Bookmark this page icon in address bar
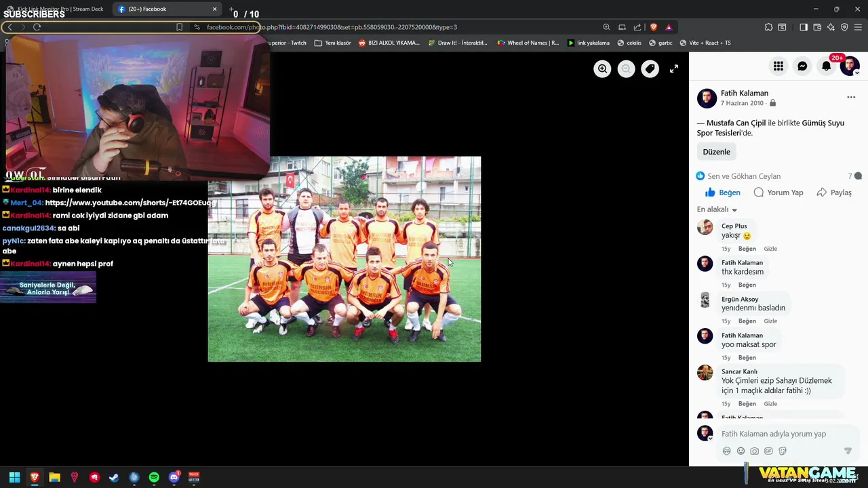Screen dimensions: 868x488 pos(179,27)
